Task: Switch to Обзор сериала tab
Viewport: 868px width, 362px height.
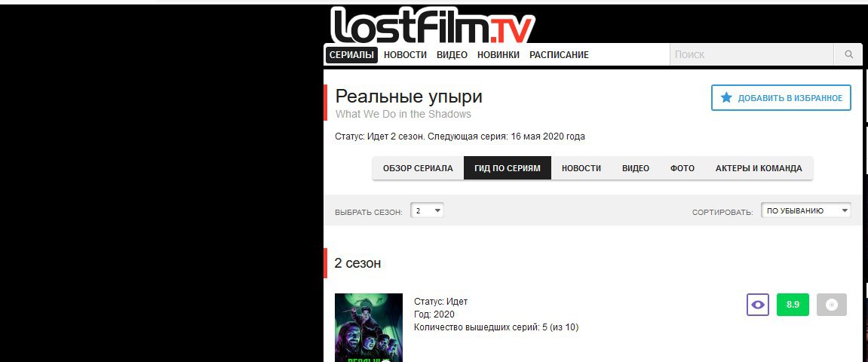Action: coord(418,168)
